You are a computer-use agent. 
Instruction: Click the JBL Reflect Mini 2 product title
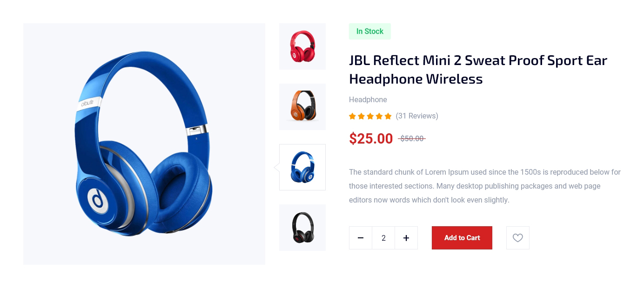(x=478, y=70)
